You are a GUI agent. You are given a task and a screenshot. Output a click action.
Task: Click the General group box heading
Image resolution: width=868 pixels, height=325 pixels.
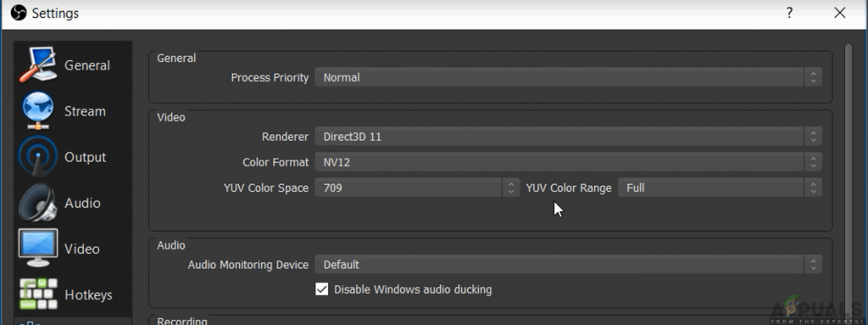click(176, 58)
